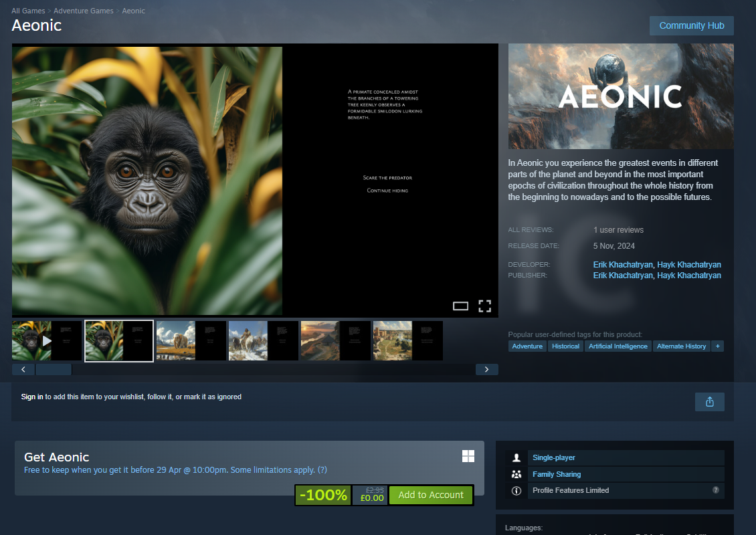Click the Profile Features Limited info icon
Viewport: 756px width, 535px height.
click(x=516, y=491)
